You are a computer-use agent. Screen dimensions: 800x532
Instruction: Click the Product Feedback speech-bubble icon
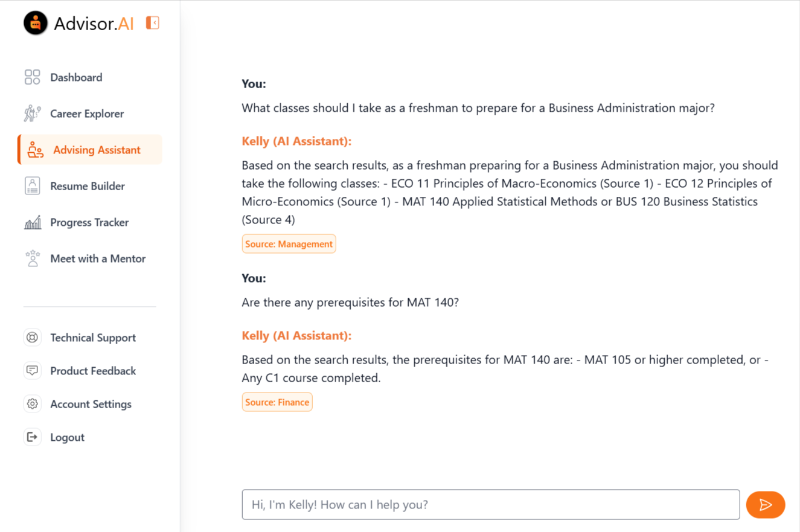(33, 371)
